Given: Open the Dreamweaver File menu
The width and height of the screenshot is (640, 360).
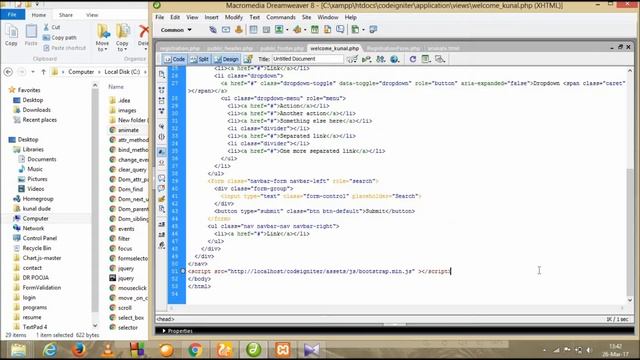Looking at the screenshot, I should click(160, 17).
